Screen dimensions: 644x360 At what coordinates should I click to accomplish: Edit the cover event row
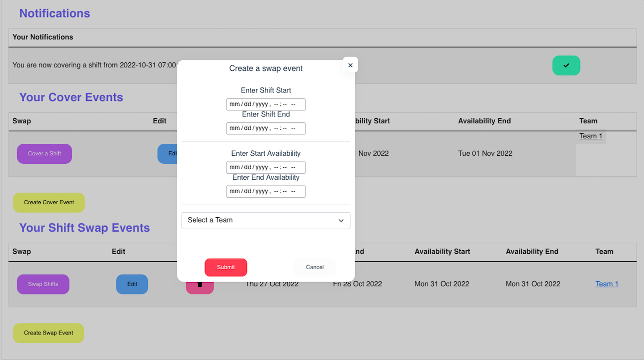[x=168, y=154]
